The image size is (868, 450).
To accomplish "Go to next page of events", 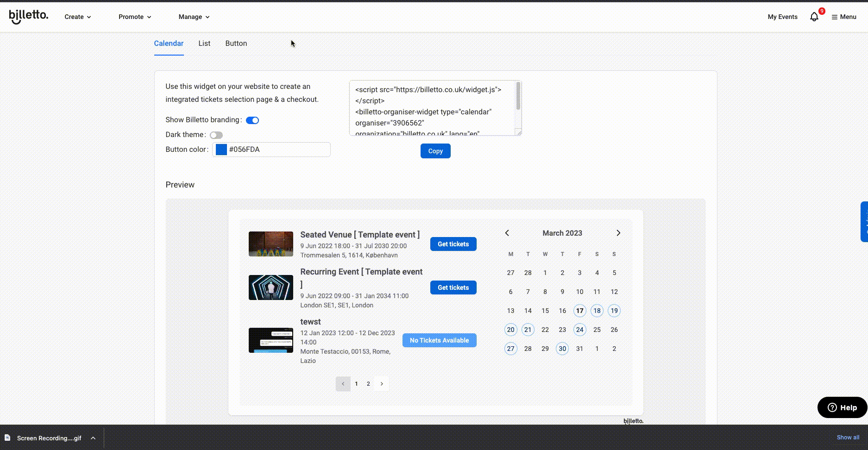I will point(382,384).
